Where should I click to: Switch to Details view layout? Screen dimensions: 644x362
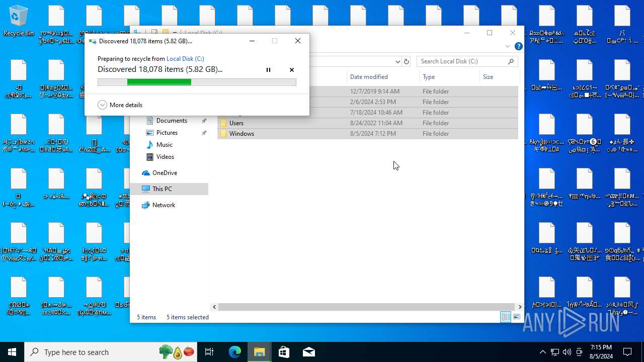click(x=506, y=317)
